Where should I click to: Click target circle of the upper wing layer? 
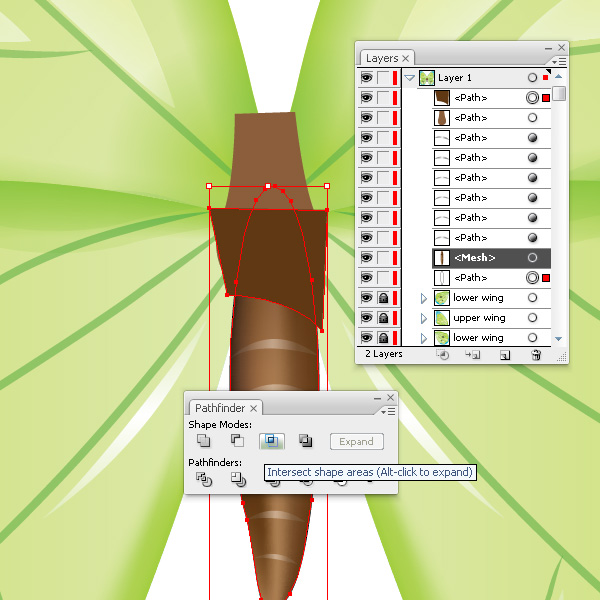(x=532, y=318)
